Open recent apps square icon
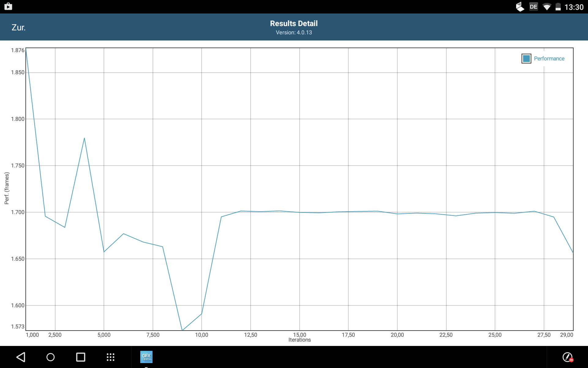Image resolution: width=588 pixels, height=368 pixels. pos(81,357)
